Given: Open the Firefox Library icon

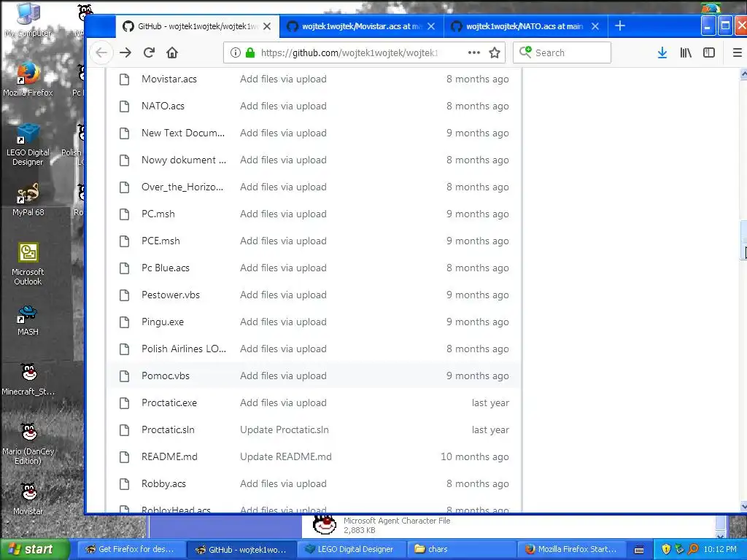Looking at the screenshot, I should (686, 52).
